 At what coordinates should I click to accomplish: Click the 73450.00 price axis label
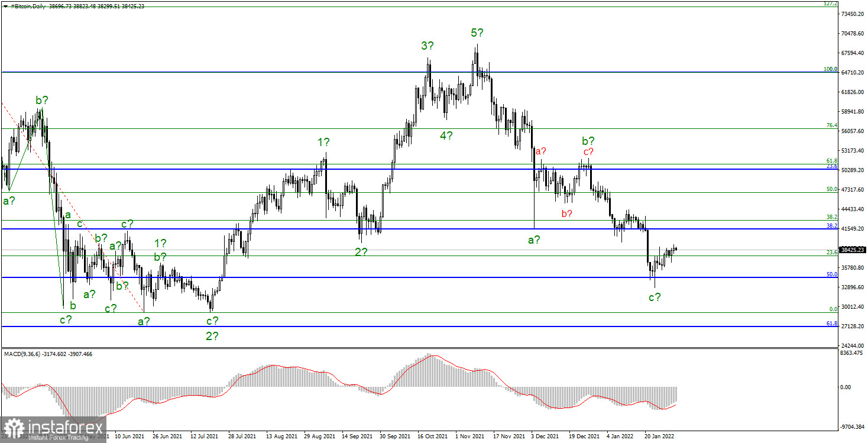[x=853, y=14]
